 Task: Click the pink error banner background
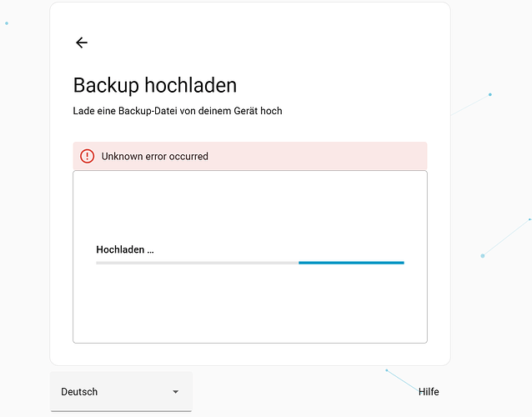pos(334,156)
